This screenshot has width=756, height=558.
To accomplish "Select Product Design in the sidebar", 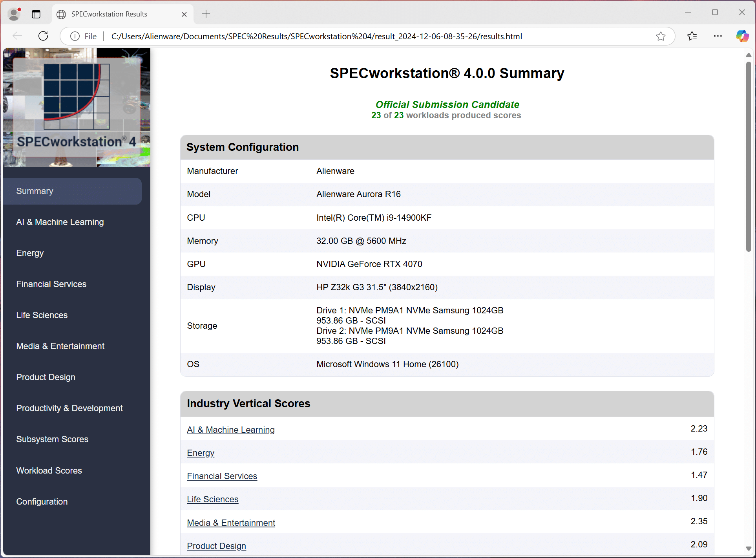I will pyautogui.click(x=46, y=377).
